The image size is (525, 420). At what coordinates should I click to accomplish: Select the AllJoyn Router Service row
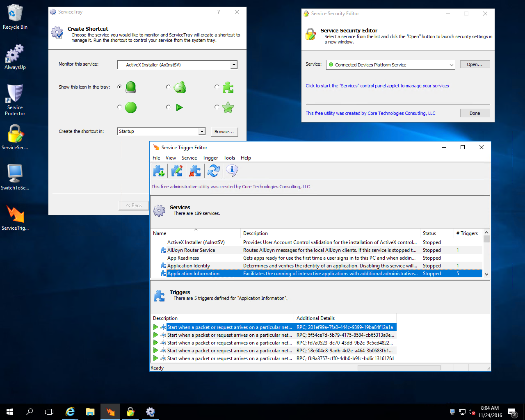(316, 250)
